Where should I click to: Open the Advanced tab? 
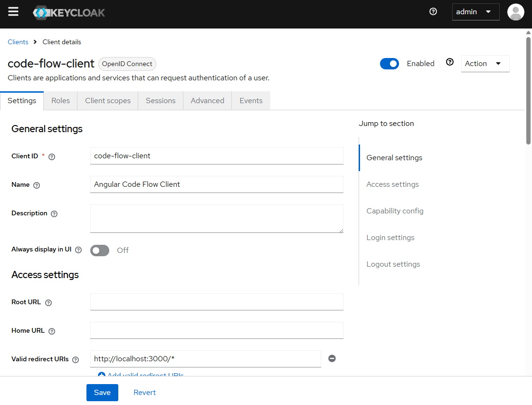(x=207, y=100)
